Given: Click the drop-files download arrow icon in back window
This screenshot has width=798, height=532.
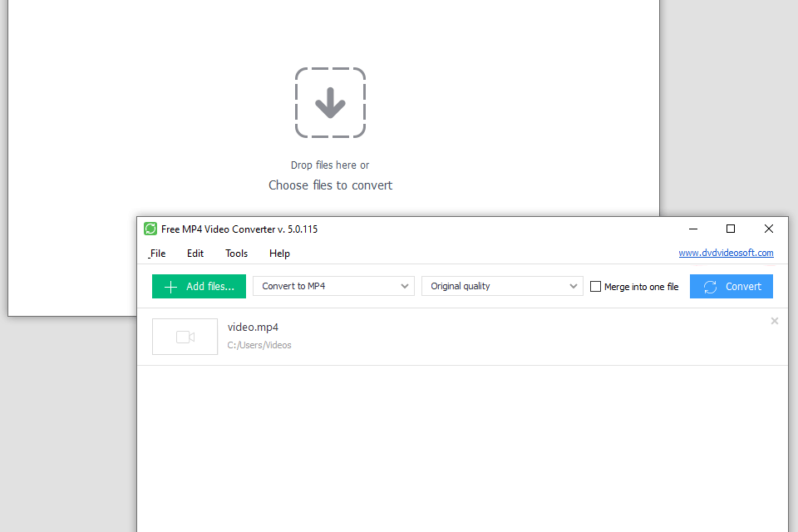Looking at the screenshot, I should click(x=330, y=102).
